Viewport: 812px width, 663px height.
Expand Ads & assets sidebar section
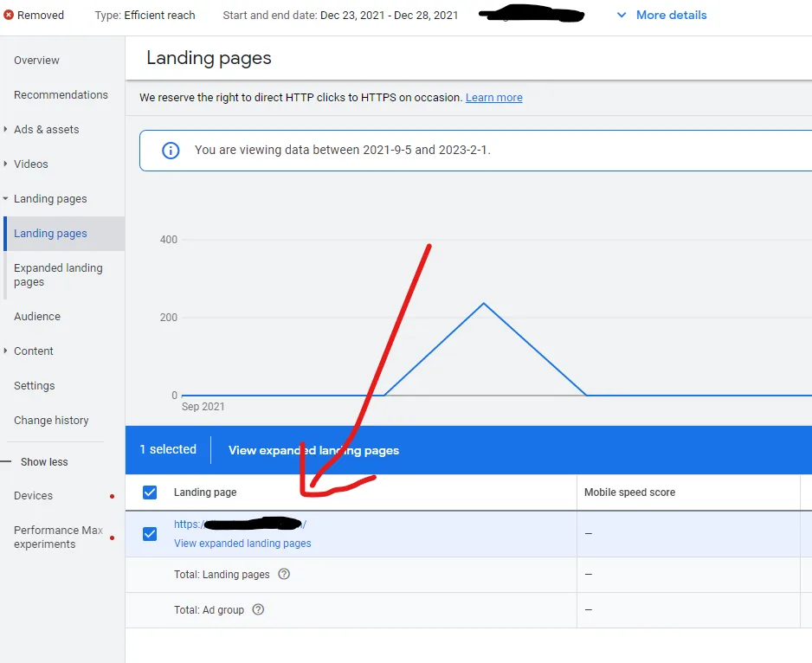5,130
